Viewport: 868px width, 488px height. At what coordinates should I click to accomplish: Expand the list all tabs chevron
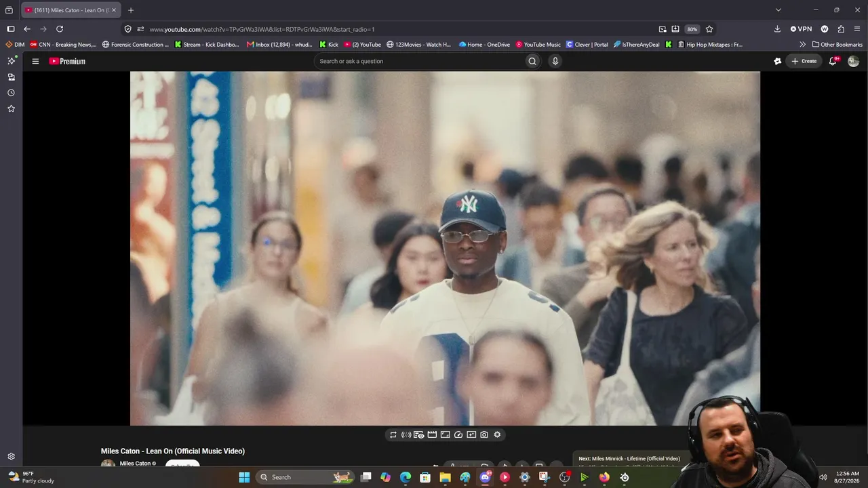(778, 10)
